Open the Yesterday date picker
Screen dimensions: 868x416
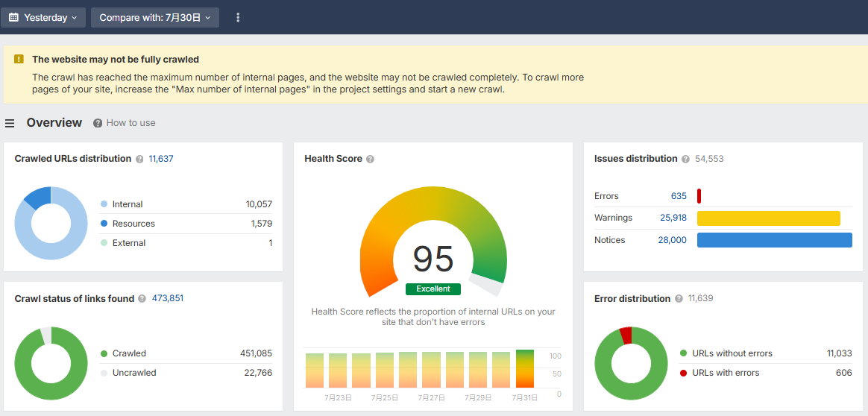tap(43, 18)
